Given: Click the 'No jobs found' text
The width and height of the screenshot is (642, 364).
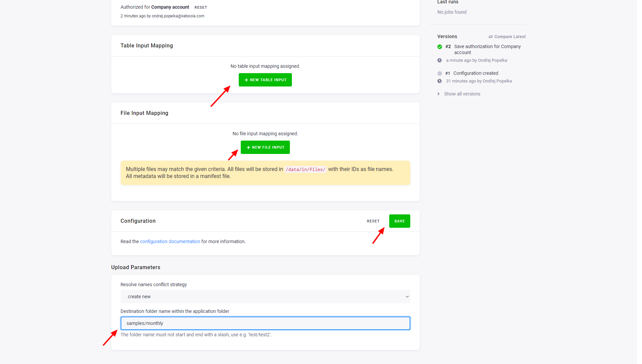Looking at the screenshot, I should [x=452, y=12].
